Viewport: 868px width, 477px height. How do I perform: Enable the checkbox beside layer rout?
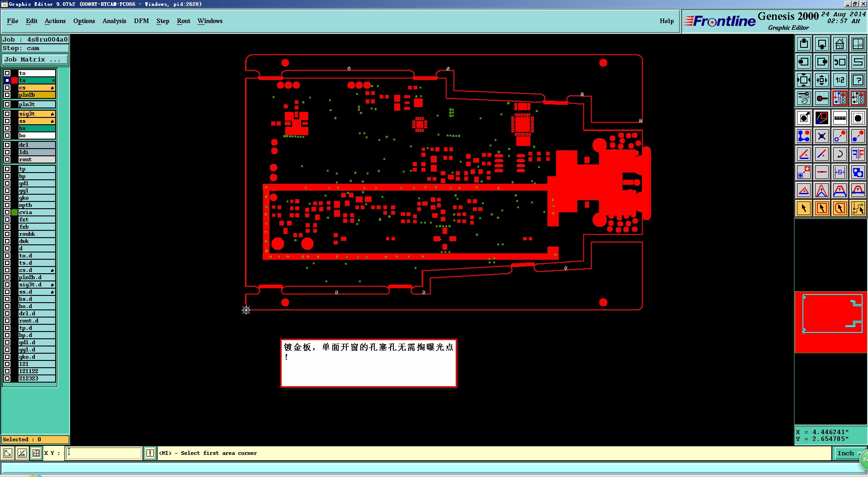tap(7, 159)
